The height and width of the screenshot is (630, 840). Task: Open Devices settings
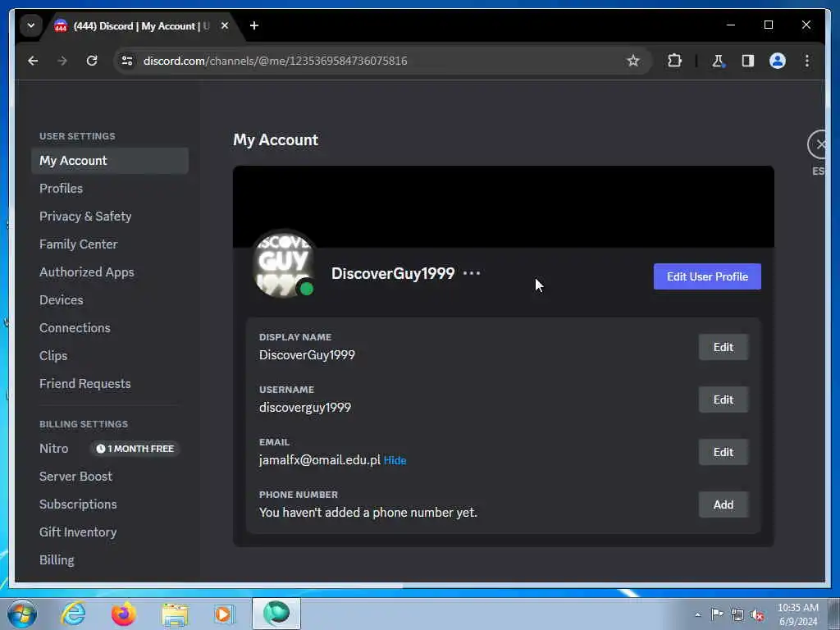tap(61, 300)
